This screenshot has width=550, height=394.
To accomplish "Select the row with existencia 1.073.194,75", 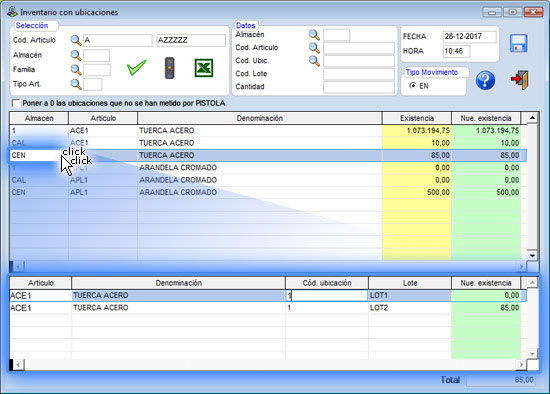I will tap(268, 131).
